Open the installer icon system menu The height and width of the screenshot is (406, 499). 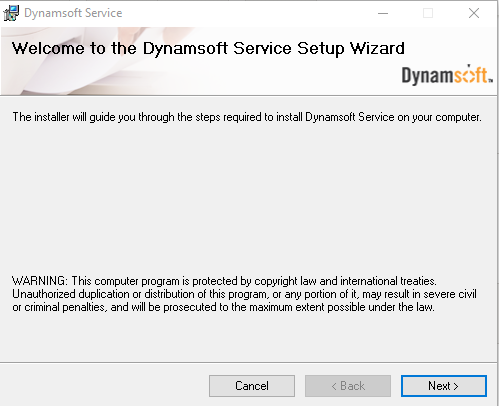tap(11, 13)
